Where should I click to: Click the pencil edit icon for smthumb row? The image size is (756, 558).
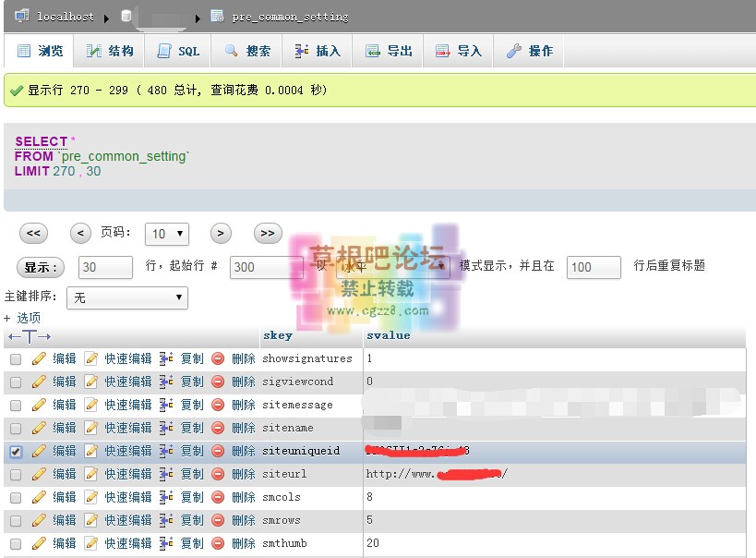tap(39, 543)
